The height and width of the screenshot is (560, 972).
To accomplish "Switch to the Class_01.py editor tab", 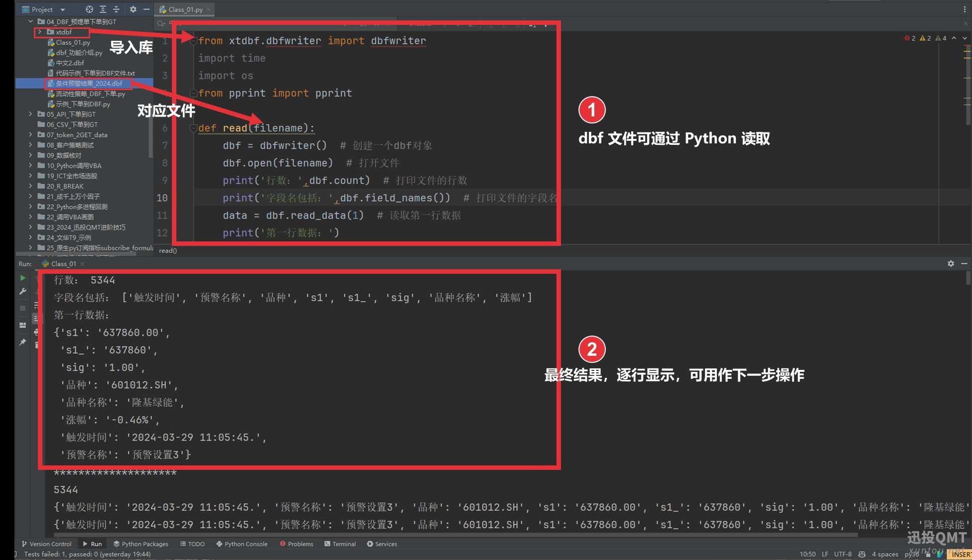I will pos(185,9).
